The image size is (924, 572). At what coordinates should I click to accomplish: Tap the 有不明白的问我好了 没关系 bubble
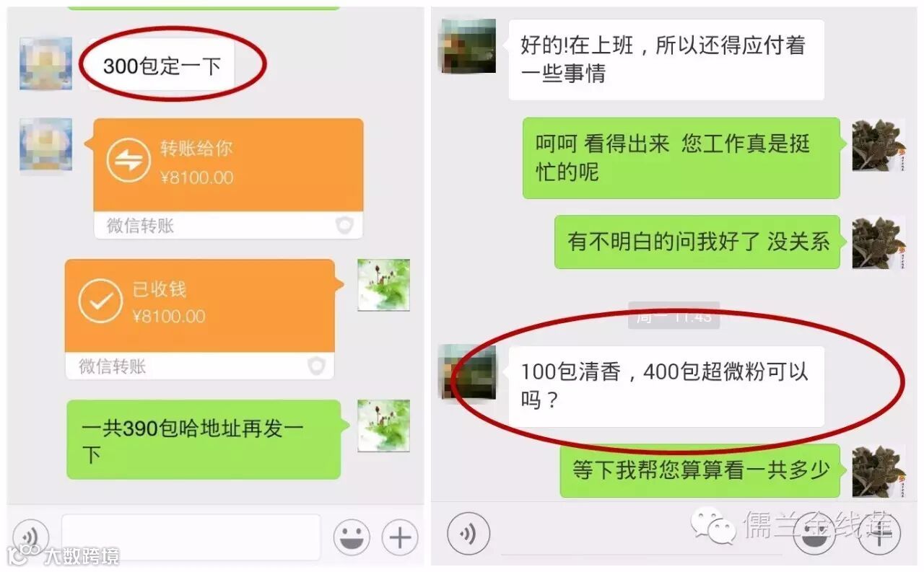(697, 242)
